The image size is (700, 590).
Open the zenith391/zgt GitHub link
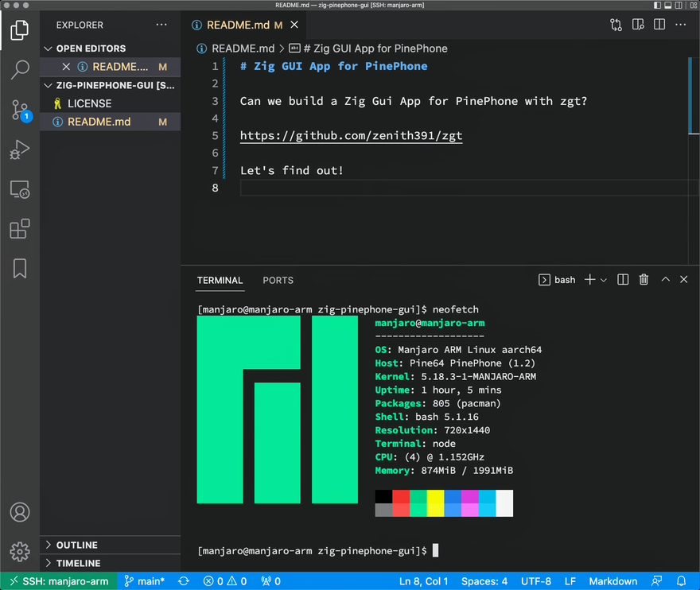pyautogui.click(x=351, y=136)
